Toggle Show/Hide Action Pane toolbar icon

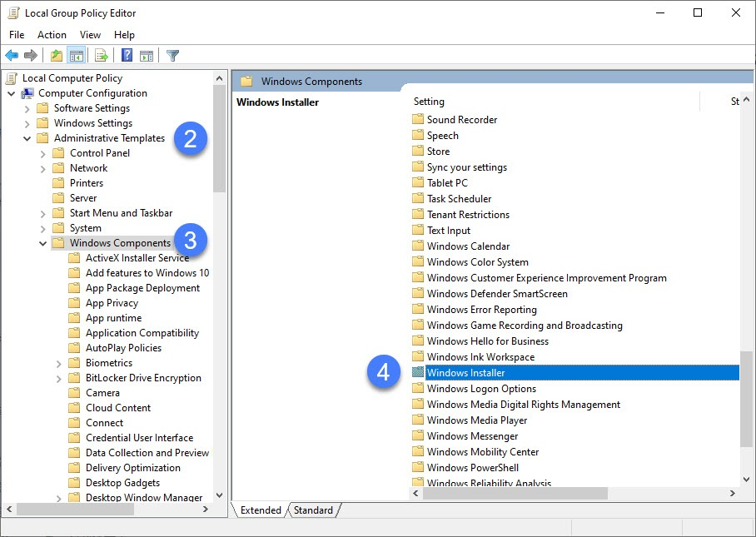(147, 56)
